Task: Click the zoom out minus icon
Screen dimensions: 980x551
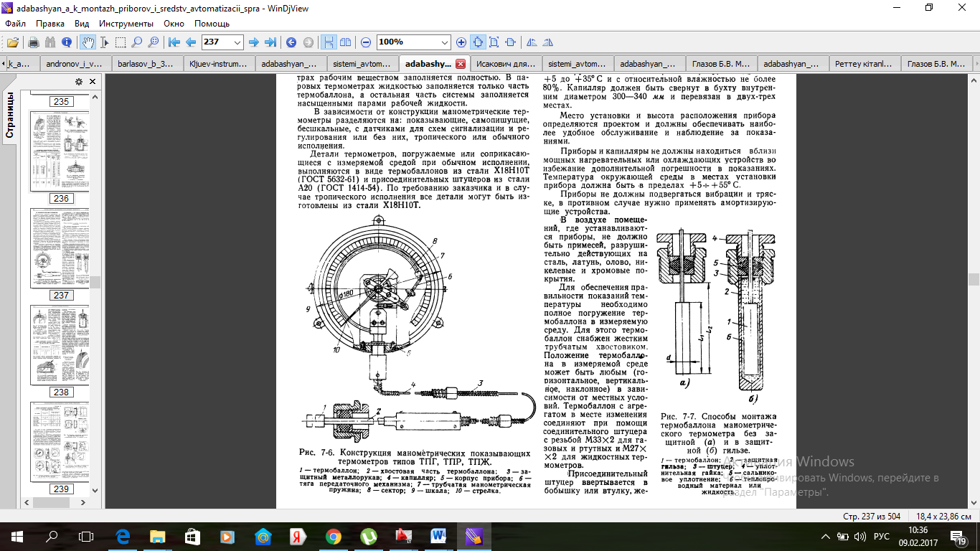Action: coord(366,42)
